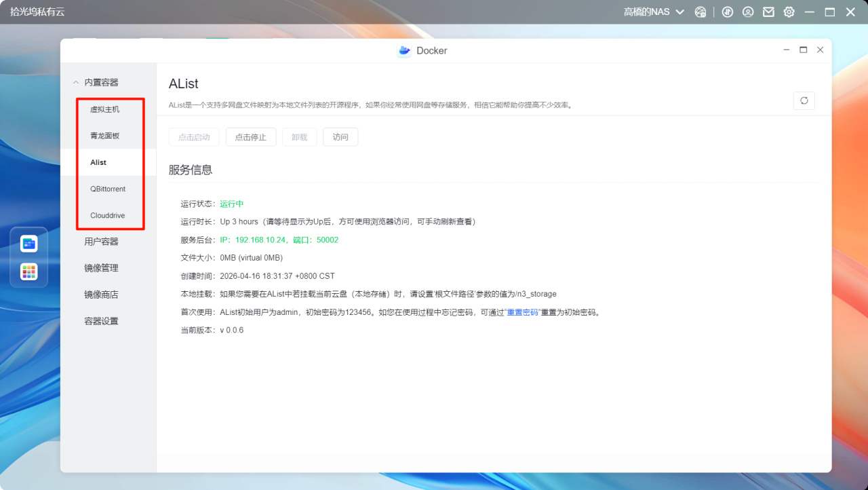868x490 pixels.
Task: Click the 卸载 uninstall button
Action: click(300, 137)
